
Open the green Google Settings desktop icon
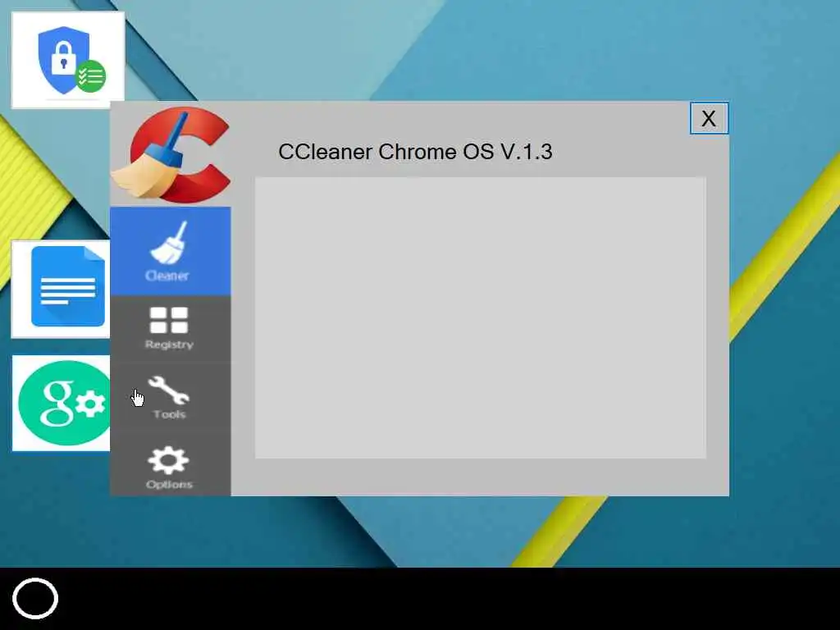click(x=61, y=403)
